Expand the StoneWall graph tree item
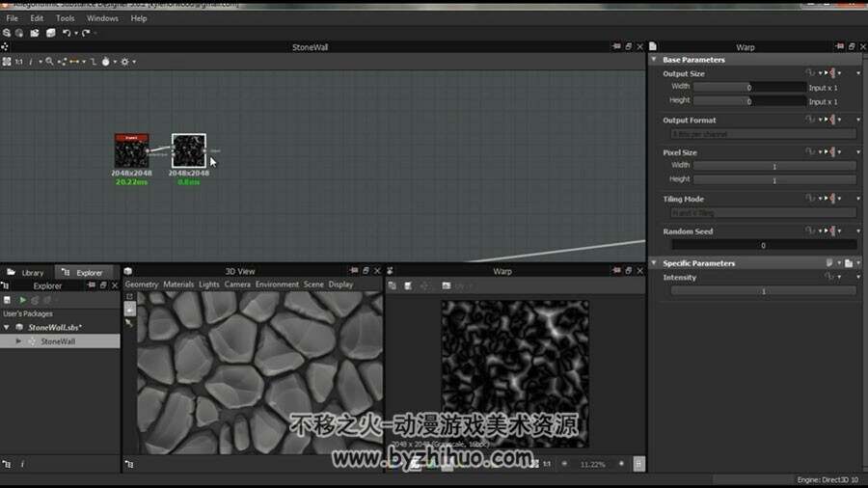This screenshot has width=868, height=488. (18, 341)
